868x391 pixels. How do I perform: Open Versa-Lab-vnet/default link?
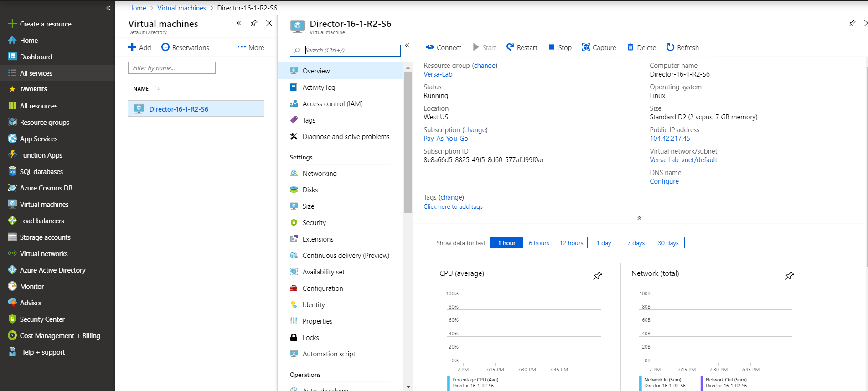[683, 160]
